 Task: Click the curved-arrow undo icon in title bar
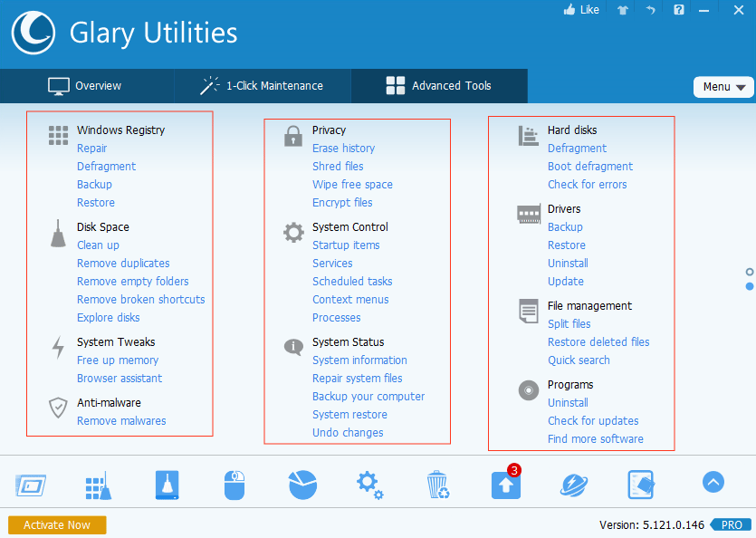tap(651, 10)
